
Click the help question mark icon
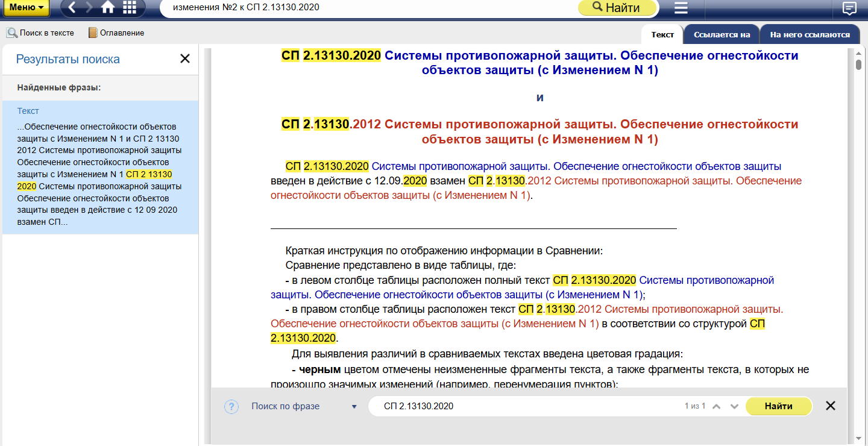[x=231, y=407]
